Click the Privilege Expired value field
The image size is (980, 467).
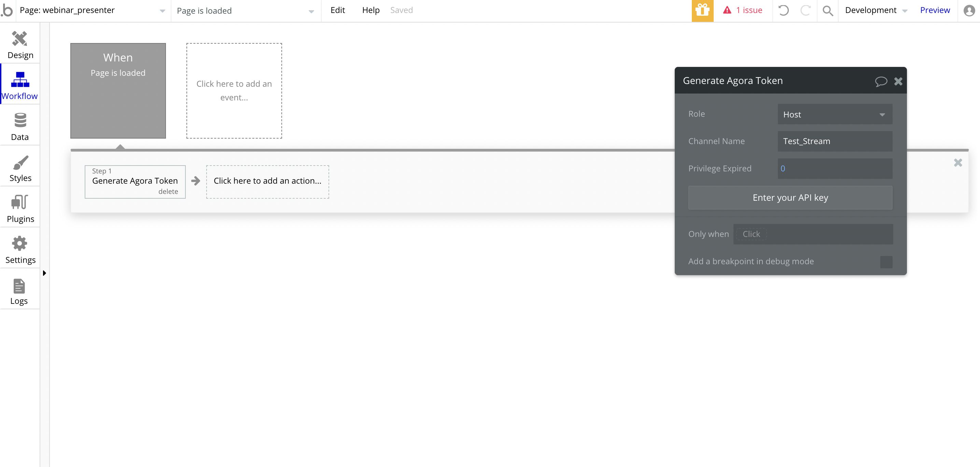pyautogui.click(x=835, y=169)
